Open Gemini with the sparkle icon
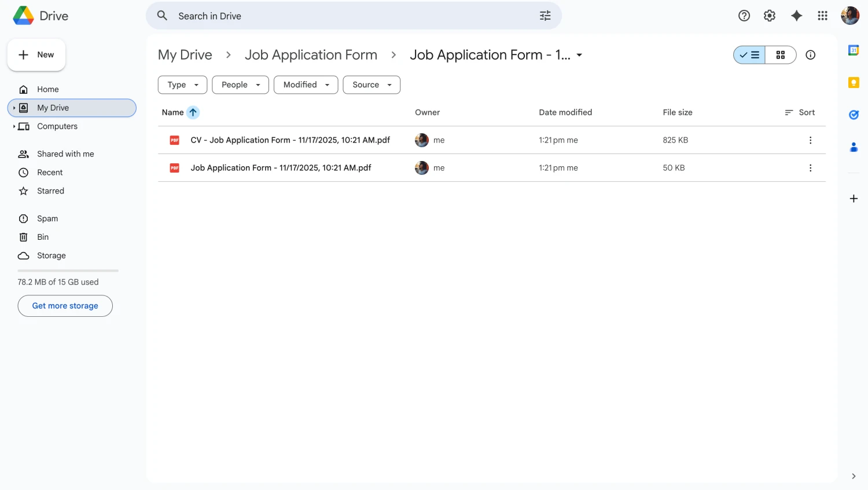868x490 pixels. [797, 16]
